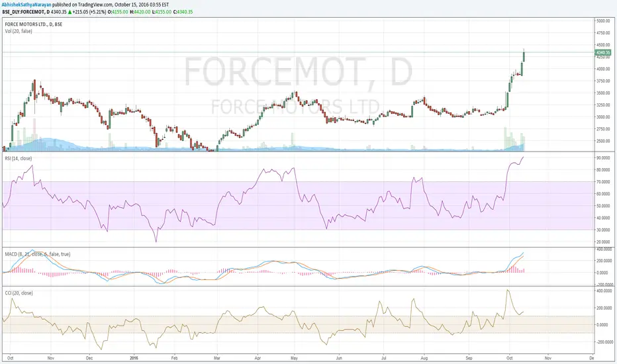This screenshot has height=364, width=617.
Task: Open the AbhishekSathyaNarayan author profile link
Action: click(26, 5)
